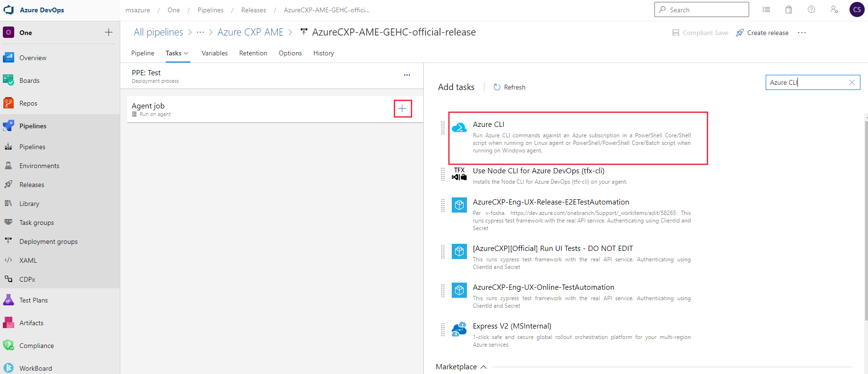Open the One breadcrumb in top bar
Screen dimensions: 868x374
tap(174, 10)
